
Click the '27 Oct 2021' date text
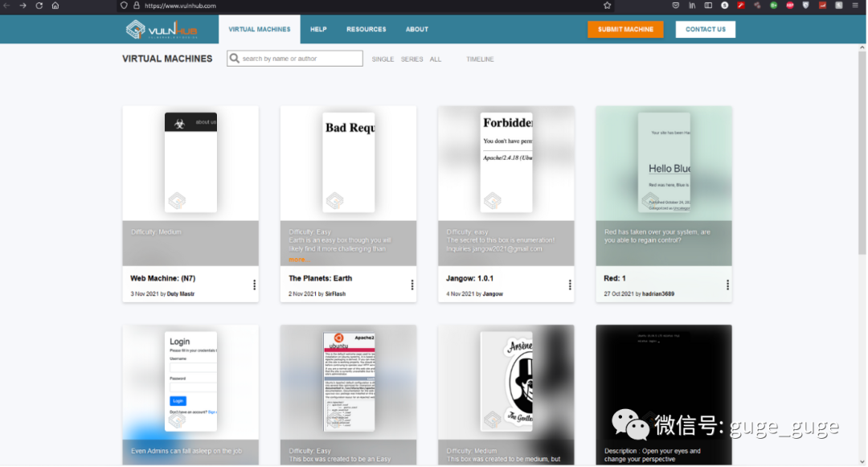[618, 294]
